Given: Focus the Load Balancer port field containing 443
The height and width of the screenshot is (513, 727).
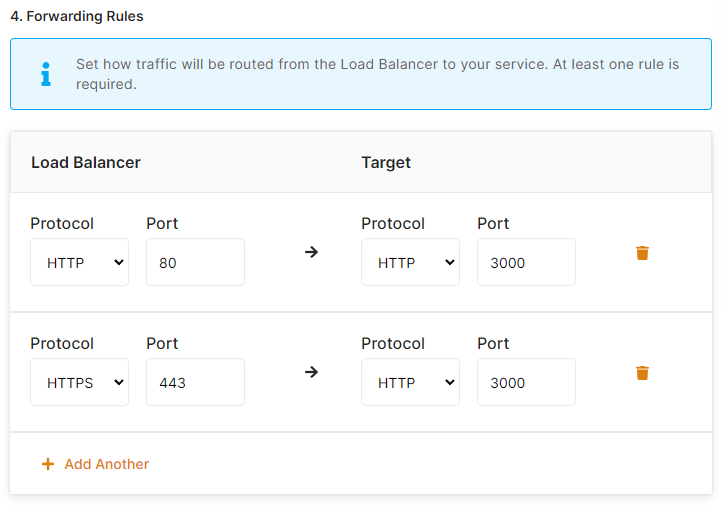Looking at the screenshot, I should click(195, 382).
